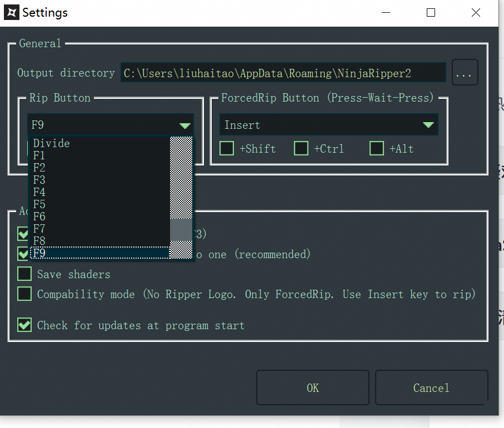
Task: Click the scrollbar track above the thumb
Action: [181, 178]
